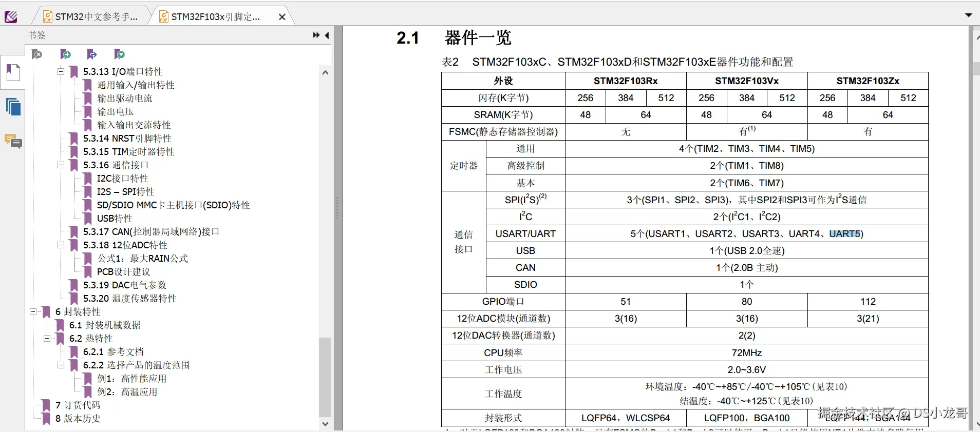Select bookmark I2S – SPI特性

126,192
